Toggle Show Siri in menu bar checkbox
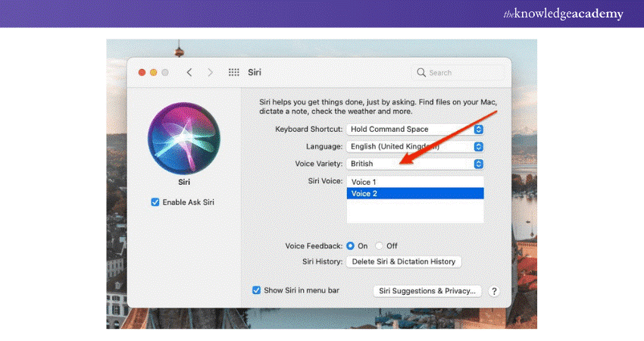The height and width of the screenshot is (341, 644). coord(256,290)
